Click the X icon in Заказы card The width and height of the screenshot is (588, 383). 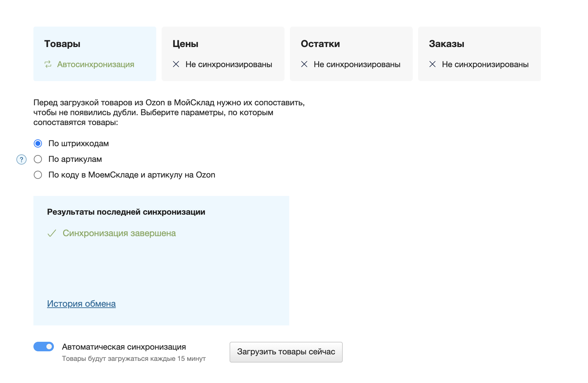[432, 64]
